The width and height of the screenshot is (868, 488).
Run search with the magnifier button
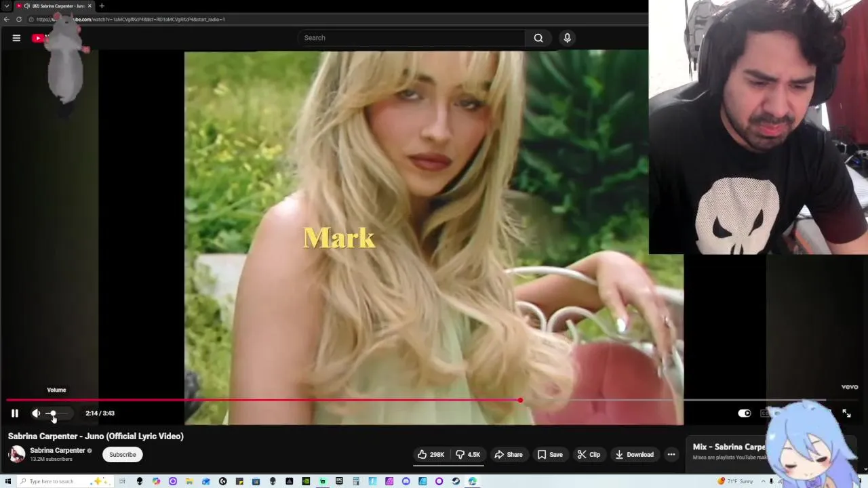(x=538, y=38)
